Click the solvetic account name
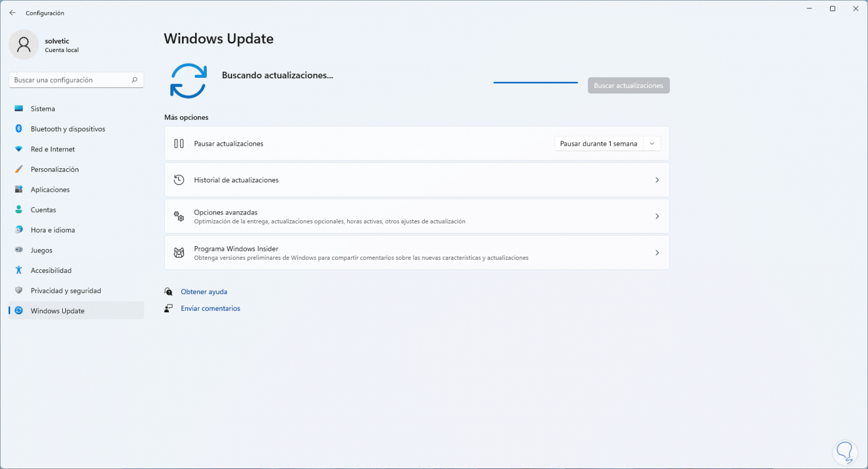868x469 pixels. [57, 41]
